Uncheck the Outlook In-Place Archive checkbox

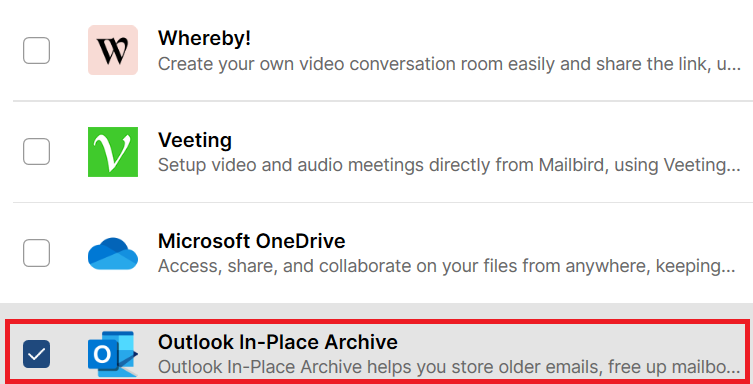(36, 354)
